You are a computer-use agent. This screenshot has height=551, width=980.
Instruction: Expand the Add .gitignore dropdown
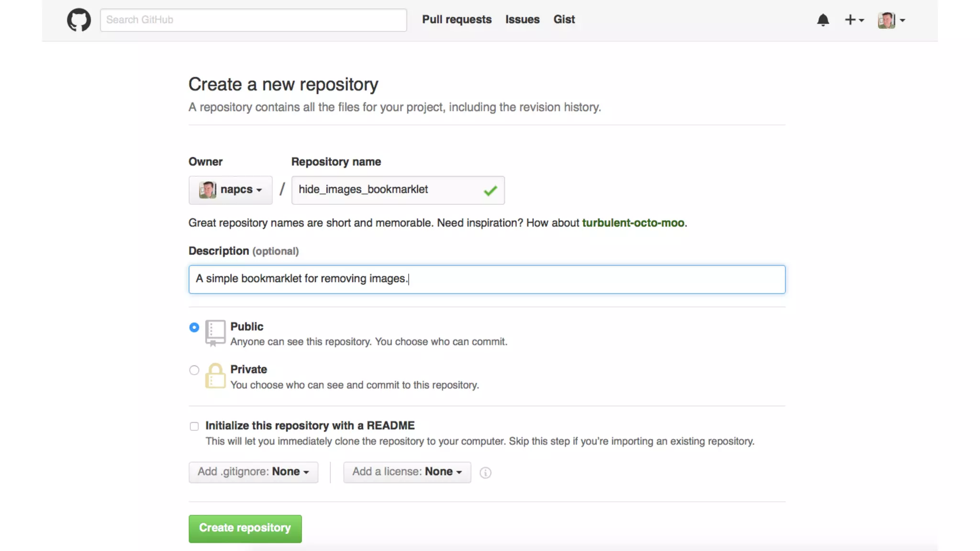pos(253,472)
